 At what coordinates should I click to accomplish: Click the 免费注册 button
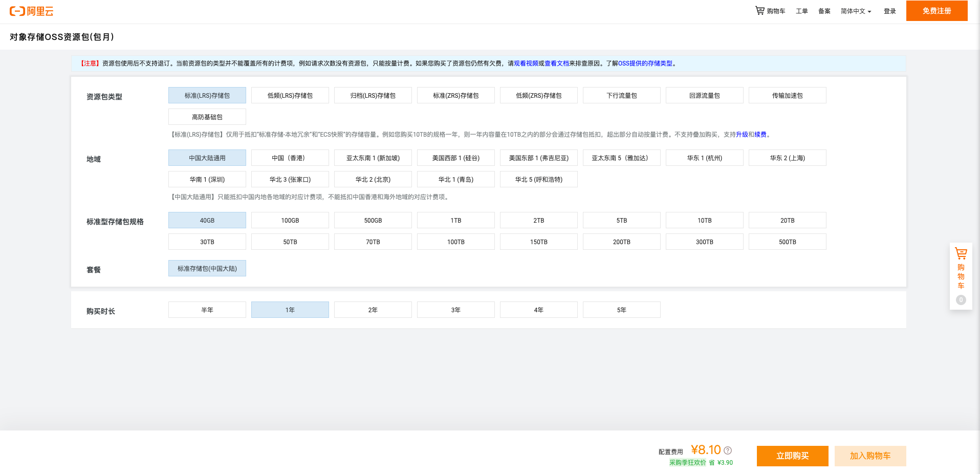coord(937,10)
